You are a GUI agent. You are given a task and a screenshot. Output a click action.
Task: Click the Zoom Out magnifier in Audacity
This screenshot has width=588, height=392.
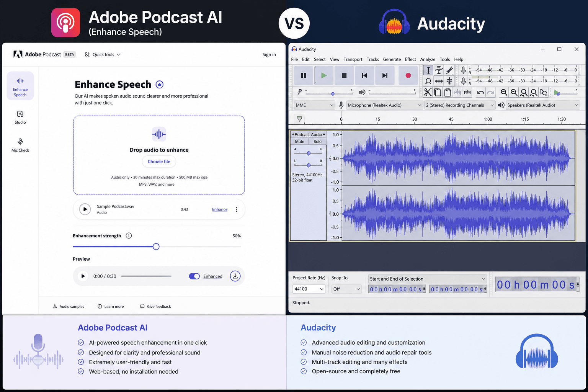coord(514,92)
